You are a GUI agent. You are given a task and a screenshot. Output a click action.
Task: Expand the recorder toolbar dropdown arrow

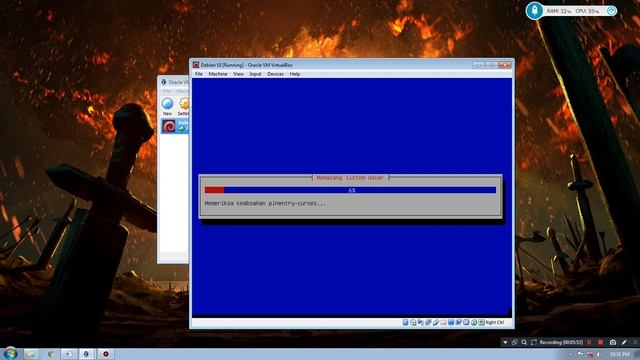coord(505,342)
